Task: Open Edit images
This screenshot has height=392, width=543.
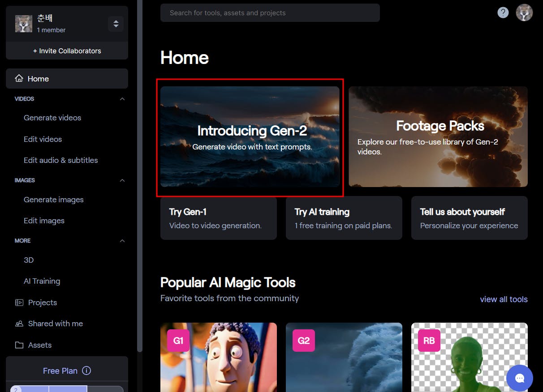Action: pyautogui.click(x=44, y=221)
